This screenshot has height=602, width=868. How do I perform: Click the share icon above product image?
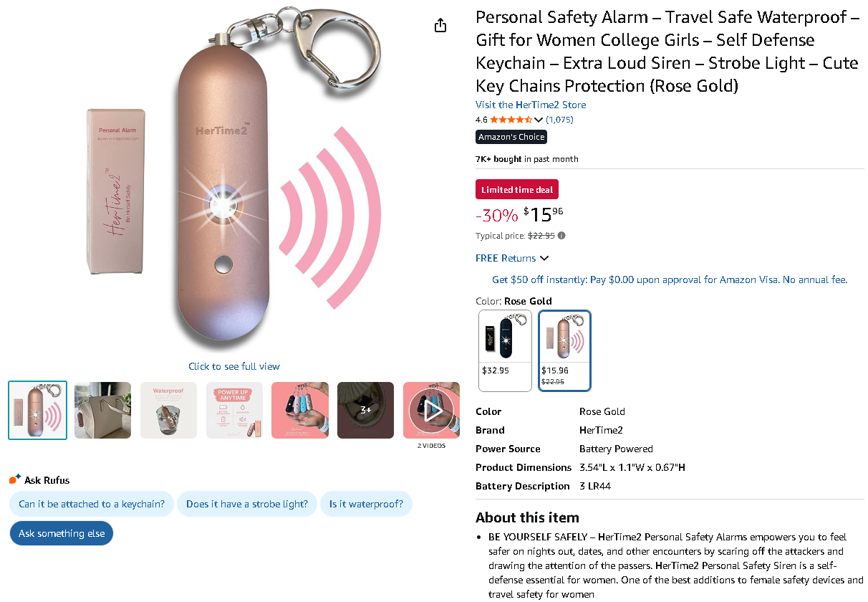[440, 26]
